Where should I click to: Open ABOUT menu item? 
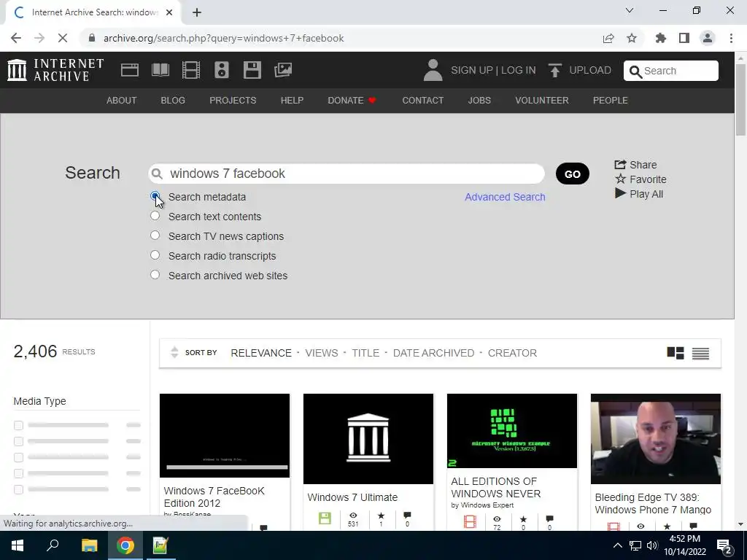122,101
